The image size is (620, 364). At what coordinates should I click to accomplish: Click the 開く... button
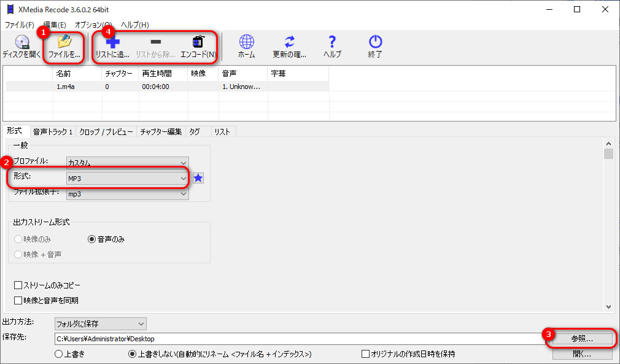(x=582, y=354)
